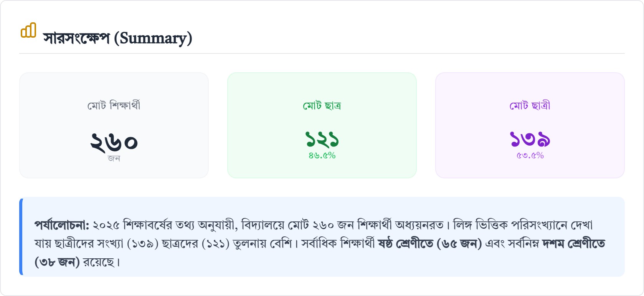644x296 pixels.
Task: Click the bold পর্যালোচনা: label
Action: pyautogui.click(x=61, y=225)
